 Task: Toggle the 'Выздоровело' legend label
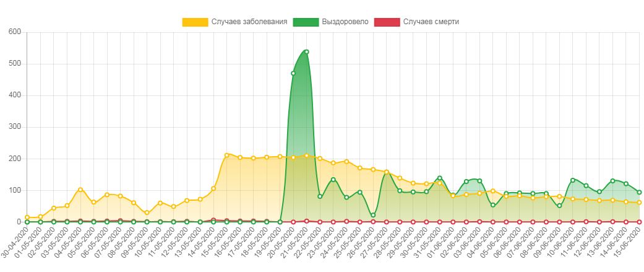pyautogui.click(x=345, y=22)
